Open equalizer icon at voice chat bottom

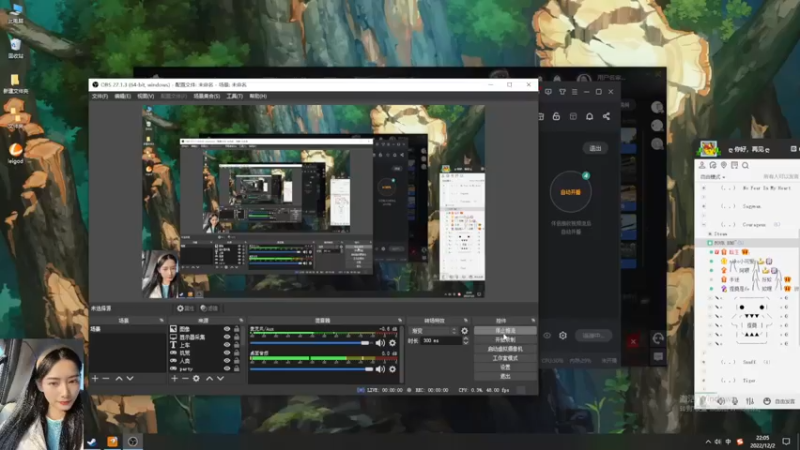click(x=749, y=401)
